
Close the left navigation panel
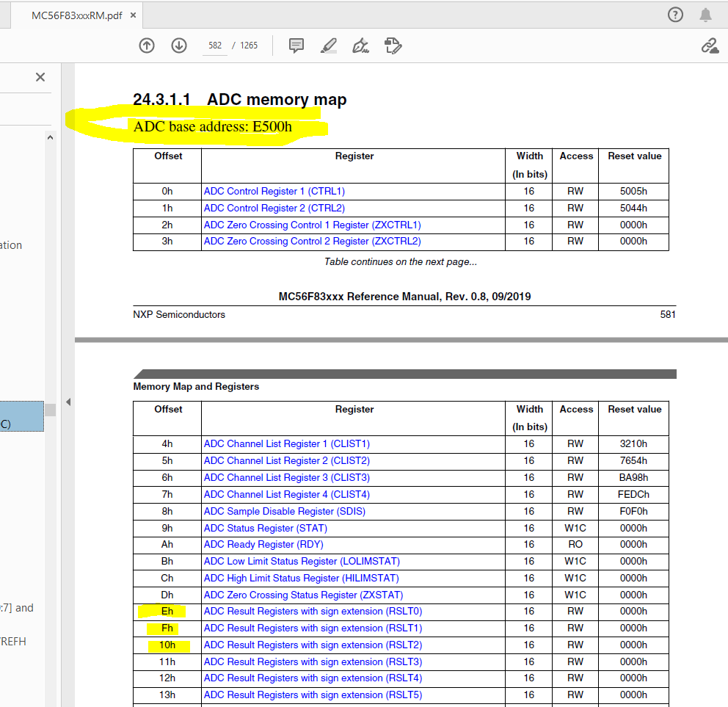(x=40, y=77)
